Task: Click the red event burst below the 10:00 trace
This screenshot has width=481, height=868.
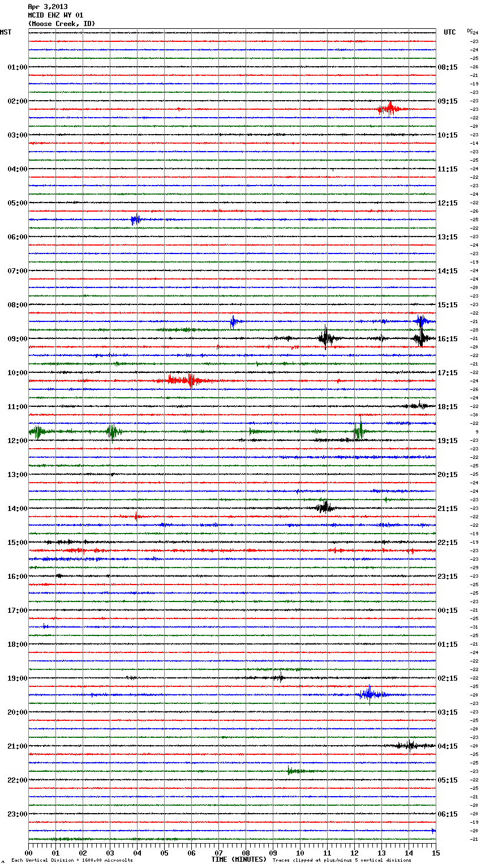Action: pos(187,380)
